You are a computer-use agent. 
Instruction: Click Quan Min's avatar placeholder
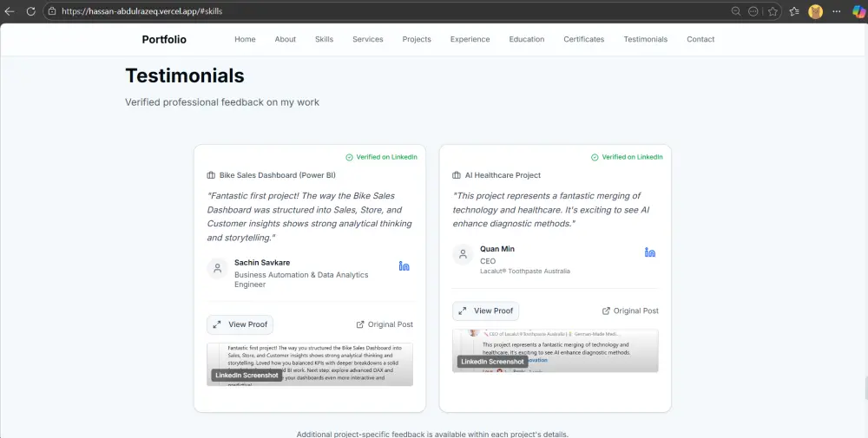click(x=463, y=254)
